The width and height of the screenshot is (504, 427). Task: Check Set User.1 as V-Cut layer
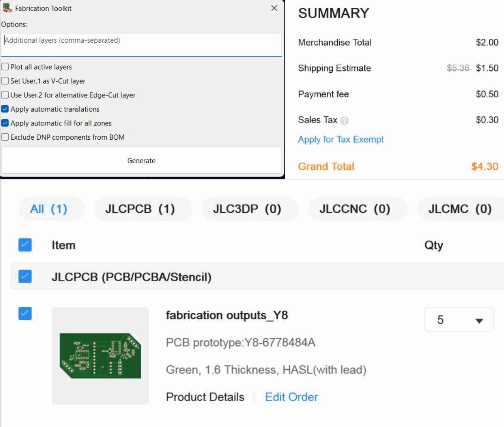pyautogui.click(x=5, y=81)
